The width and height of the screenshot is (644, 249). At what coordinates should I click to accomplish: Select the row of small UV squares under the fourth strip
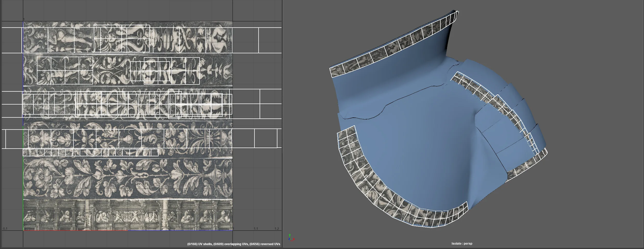pyautogui.click(x=90, y=152)
